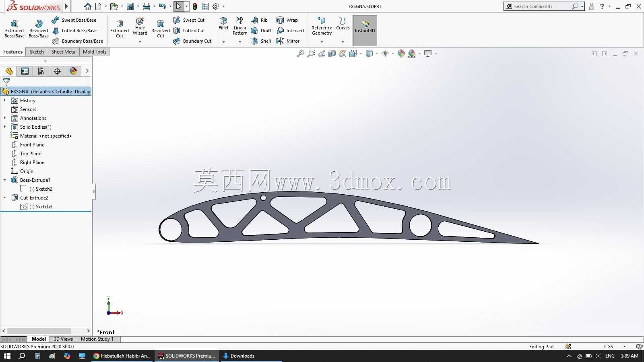Open Windows Start menu

7,356
